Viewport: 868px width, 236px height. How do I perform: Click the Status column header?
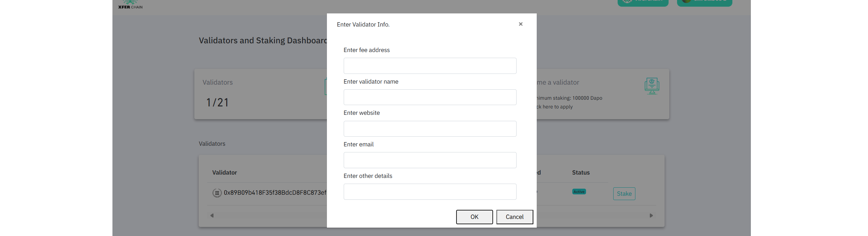(x=581, y=172)
